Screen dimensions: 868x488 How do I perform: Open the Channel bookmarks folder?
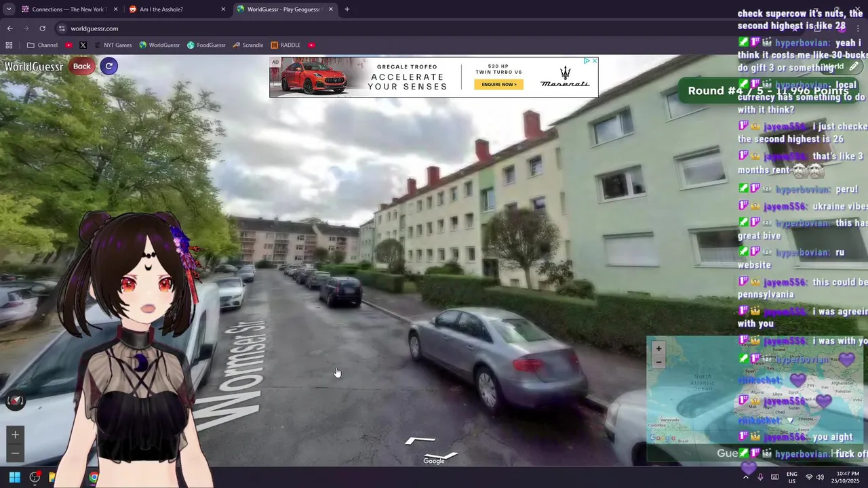point(42,45)
